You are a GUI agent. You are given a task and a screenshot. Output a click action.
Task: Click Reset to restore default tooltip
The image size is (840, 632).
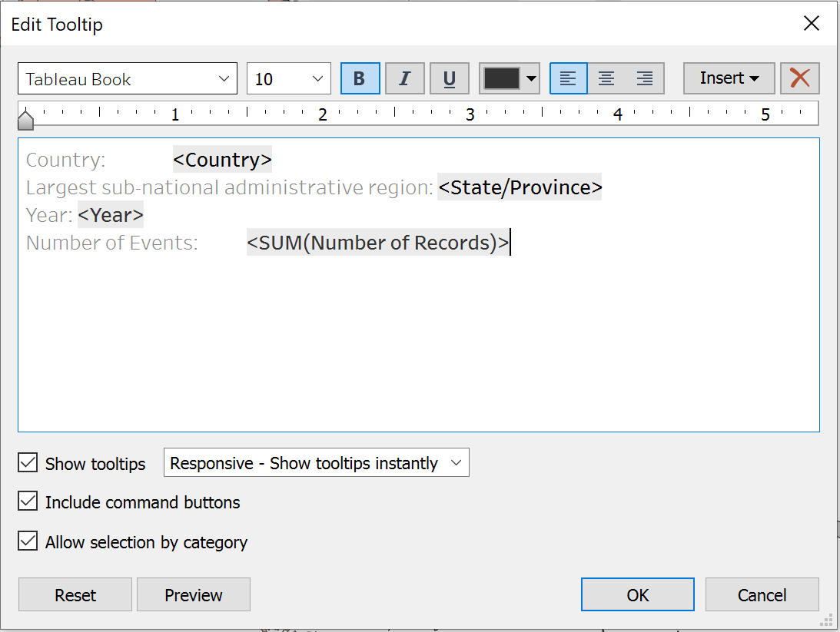coord(75,594)
